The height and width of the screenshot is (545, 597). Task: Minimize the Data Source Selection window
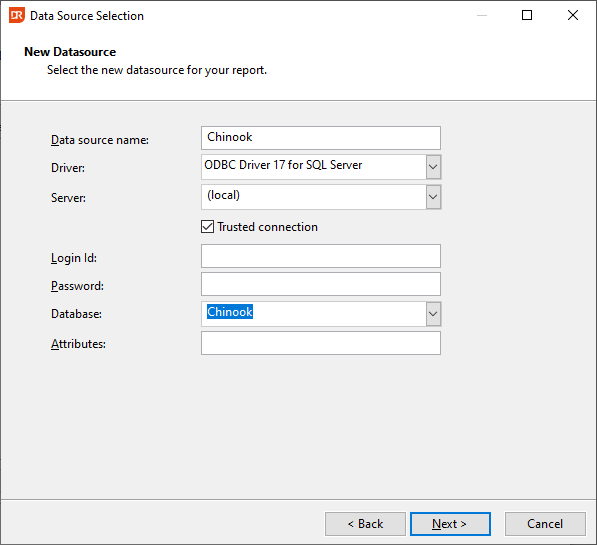pos(482,15)
